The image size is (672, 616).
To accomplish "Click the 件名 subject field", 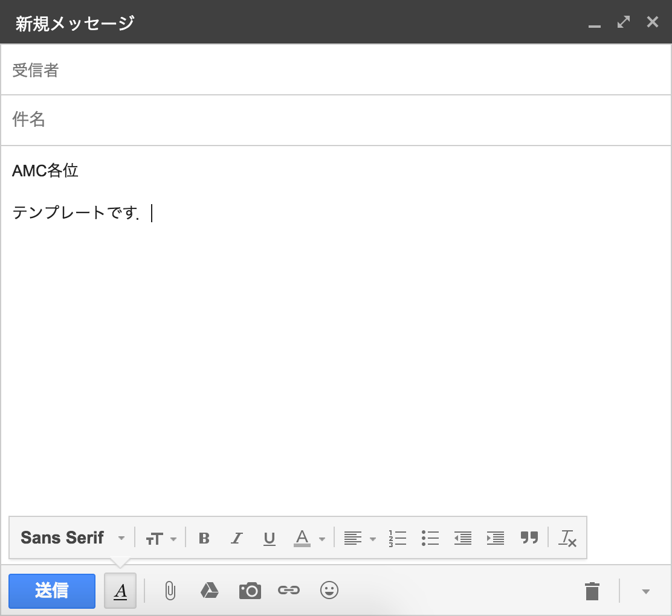I will coord(335,120).
